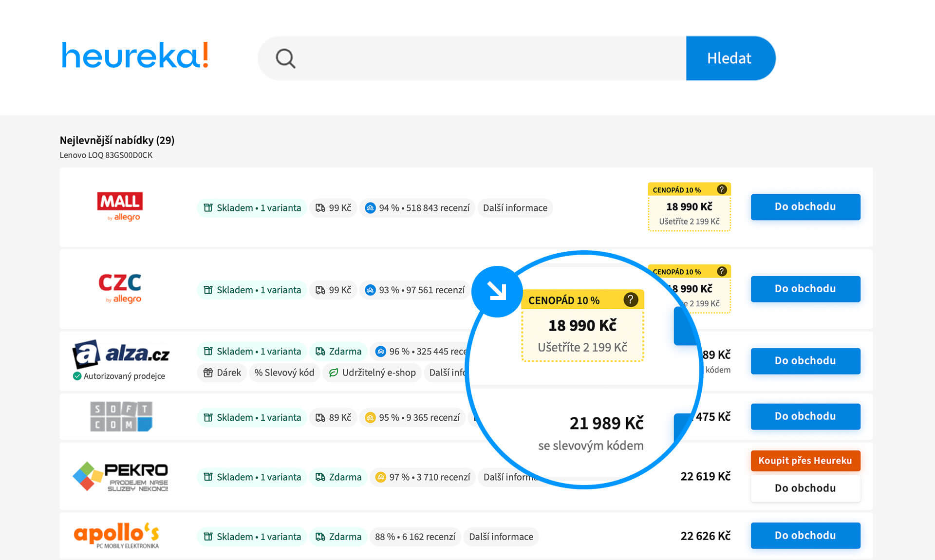Open the alza.cz shop logo

[121, 354]
